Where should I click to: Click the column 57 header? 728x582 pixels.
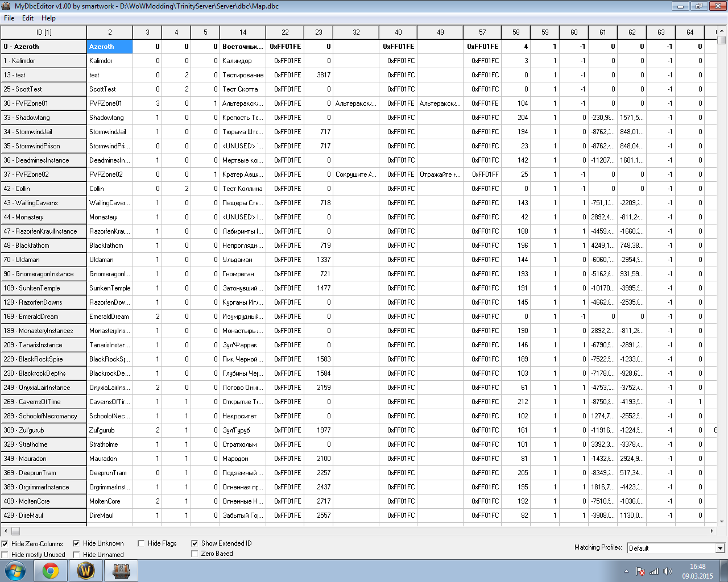pyautogui.click(x=482, y=32)
